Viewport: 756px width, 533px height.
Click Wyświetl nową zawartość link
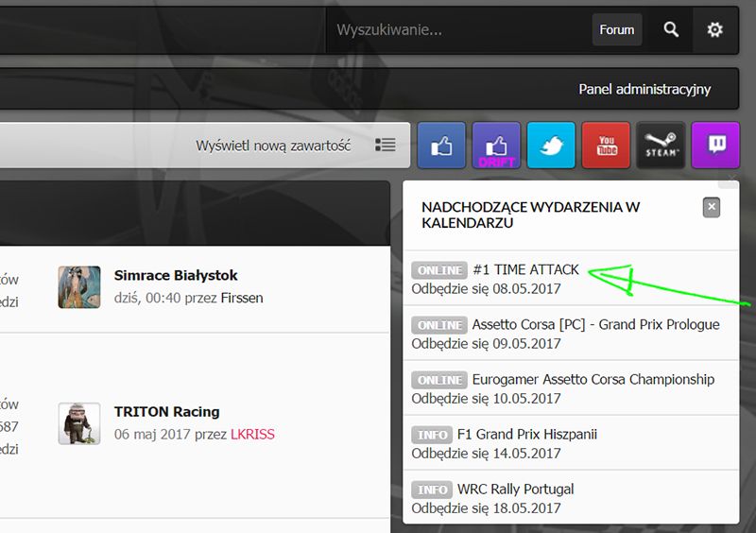point(273,146)
